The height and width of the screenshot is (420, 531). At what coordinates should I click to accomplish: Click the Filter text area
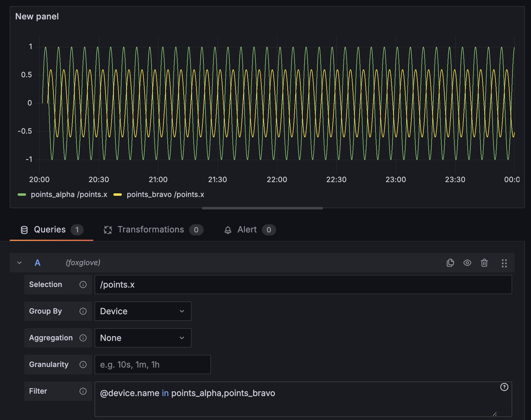303,399
